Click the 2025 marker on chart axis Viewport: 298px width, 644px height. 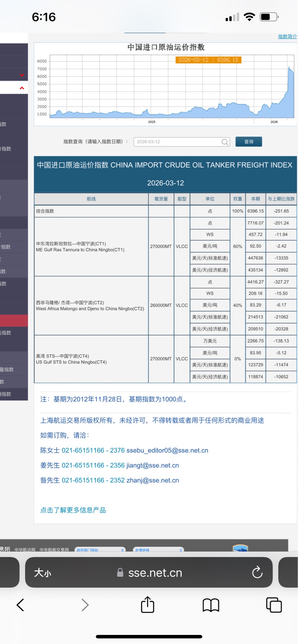152,122
